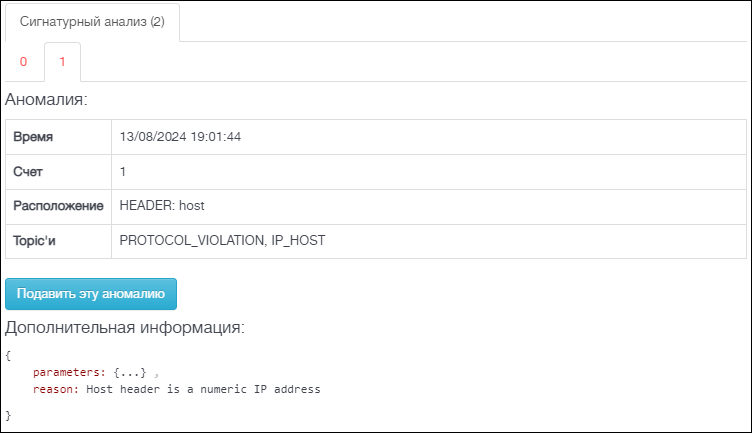Click the HEADER: host value cell
The width and height of the screenshot is (752, 433).
coord(429,206)
